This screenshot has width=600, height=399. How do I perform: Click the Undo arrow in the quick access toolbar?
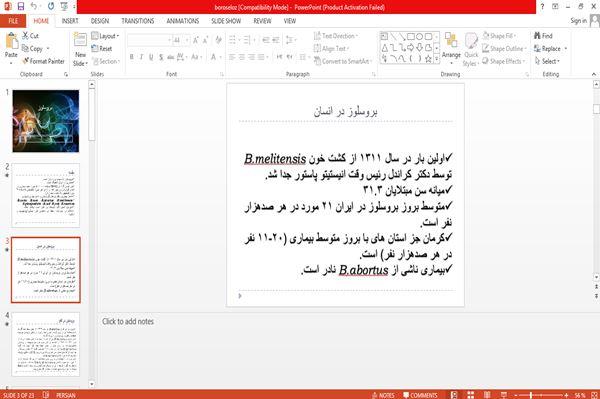pos(34,7)
